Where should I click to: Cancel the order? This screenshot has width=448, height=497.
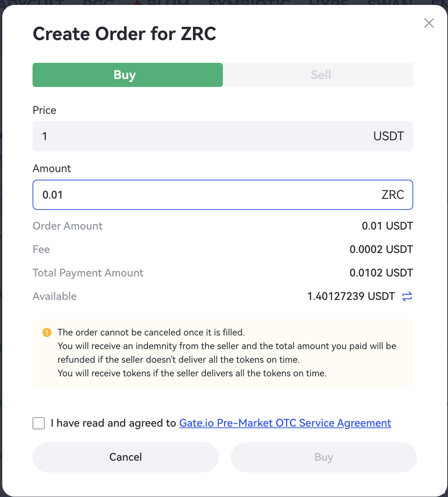[126, 457]
